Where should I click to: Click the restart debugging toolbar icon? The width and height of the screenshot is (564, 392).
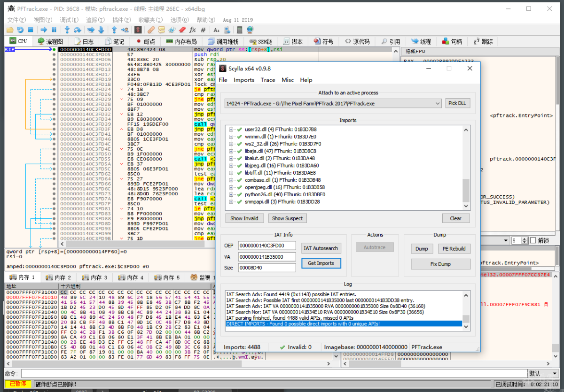pos(20,30)
